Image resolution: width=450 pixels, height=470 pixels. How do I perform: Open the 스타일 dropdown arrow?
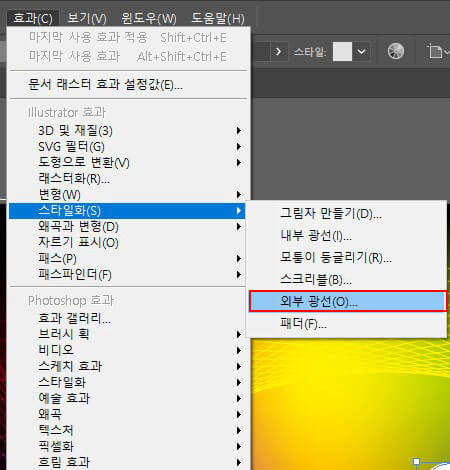(361, 52)
